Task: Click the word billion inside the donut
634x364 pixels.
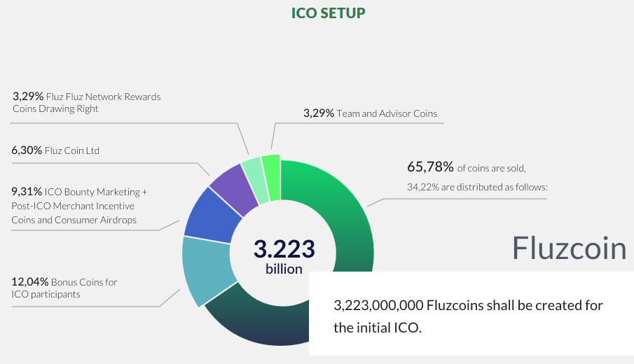Action: click(284, 269)
